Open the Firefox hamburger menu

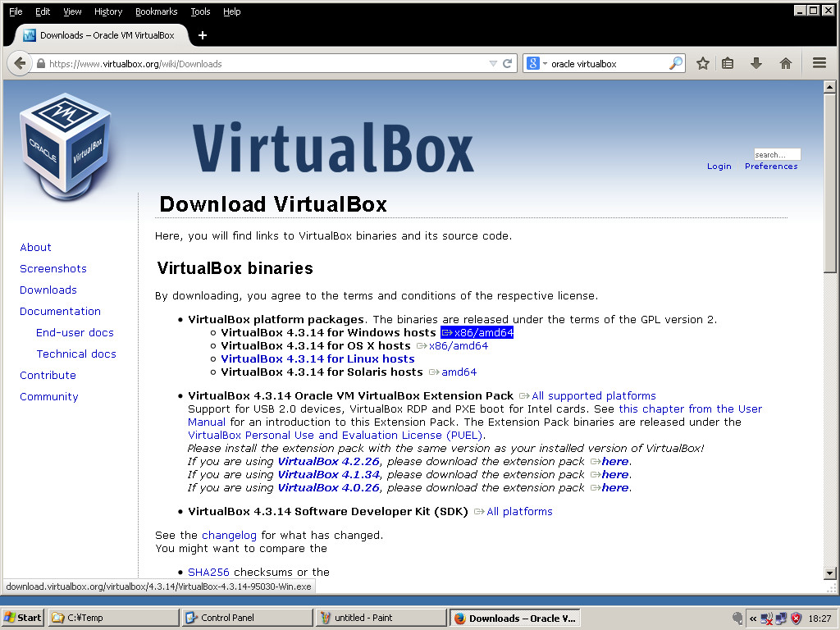pyautogui.click(x=819, y=63)
